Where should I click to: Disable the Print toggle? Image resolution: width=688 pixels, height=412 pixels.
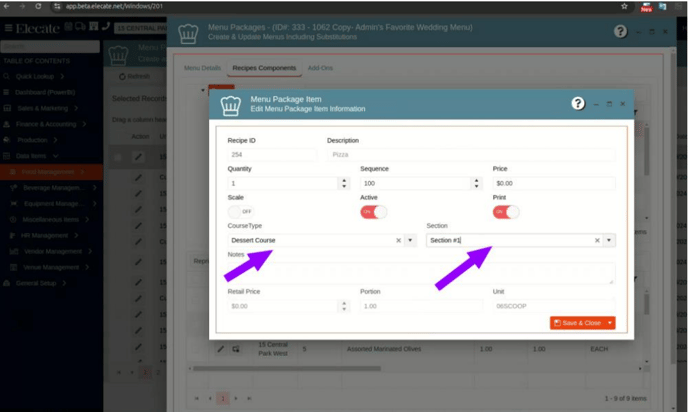tap(505, 212)
